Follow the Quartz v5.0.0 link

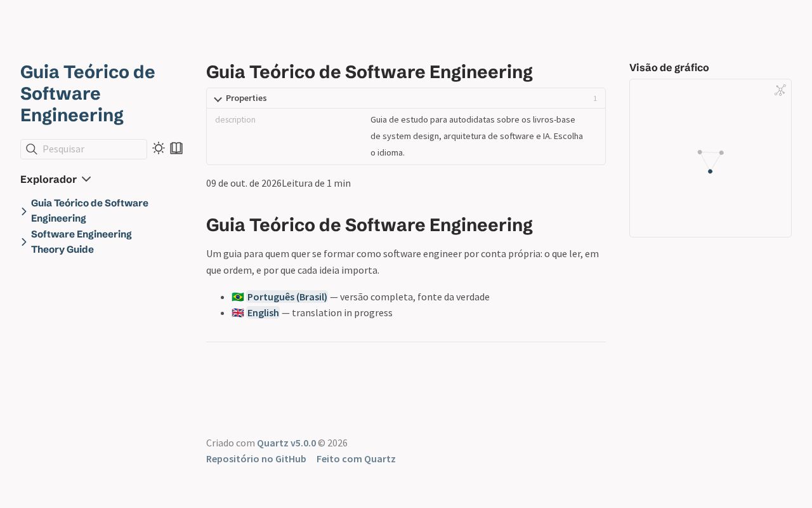pyautogui.click(x=286, y=443)
